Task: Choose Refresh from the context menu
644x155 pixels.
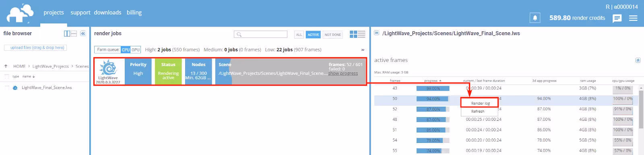Action: (478, 112)
